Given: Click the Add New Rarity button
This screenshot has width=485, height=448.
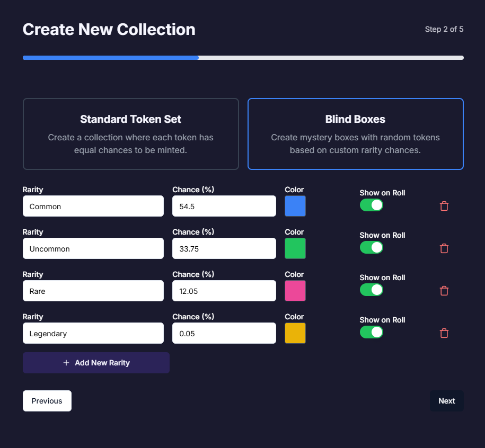Looking at the screenshot, I should (96, 363).
